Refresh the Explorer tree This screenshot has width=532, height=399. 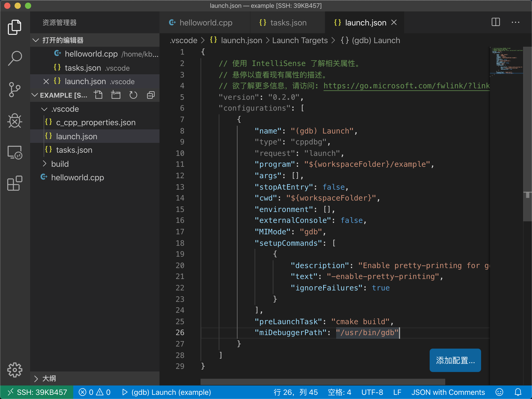coord(133,95)
